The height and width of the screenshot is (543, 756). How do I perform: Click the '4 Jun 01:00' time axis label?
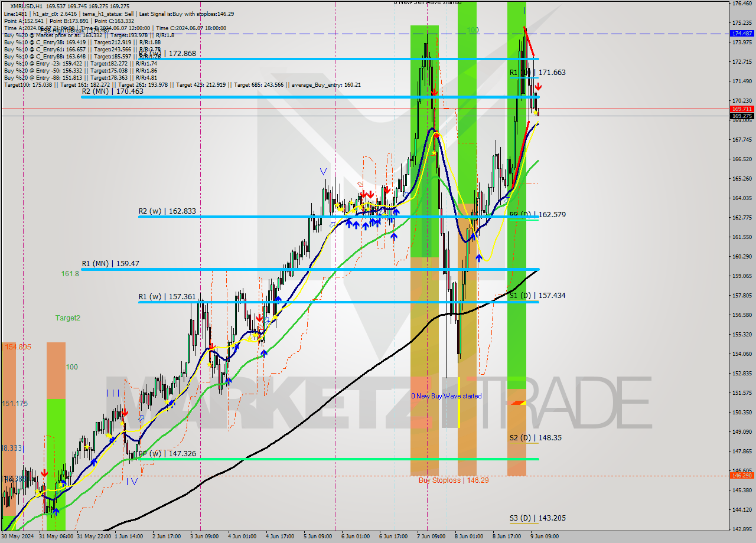click(x=241, y=537)
